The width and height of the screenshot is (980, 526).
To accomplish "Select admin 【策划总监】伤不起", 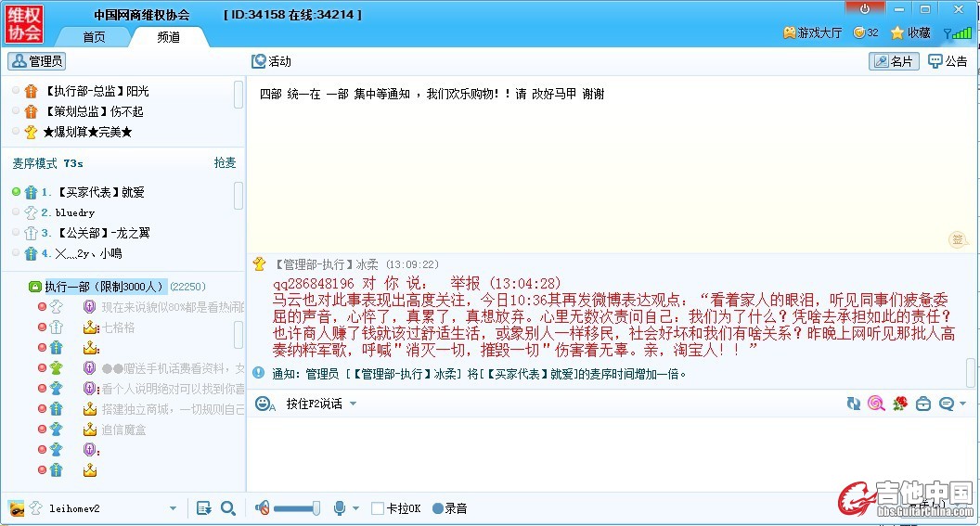I will [94, 112].
